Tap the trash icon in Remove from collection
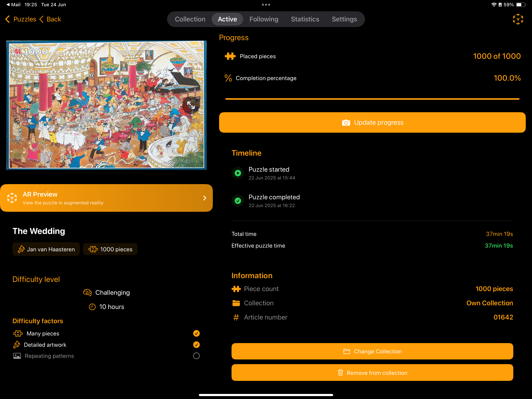Viewport: 532px width, 399px height. 340,373
